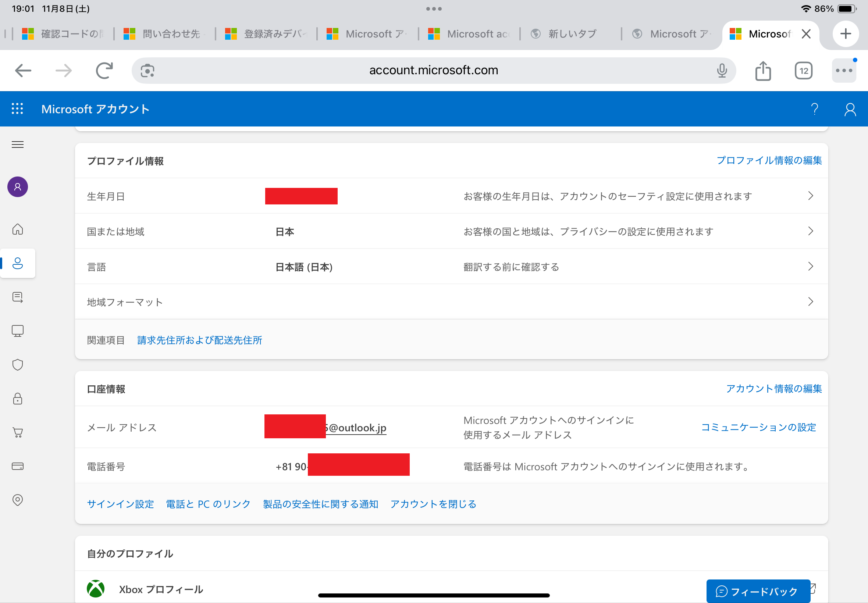The height and width of the screenshot is (603, 868).
Task: Click the browser address bar
Action: point(434,70)
